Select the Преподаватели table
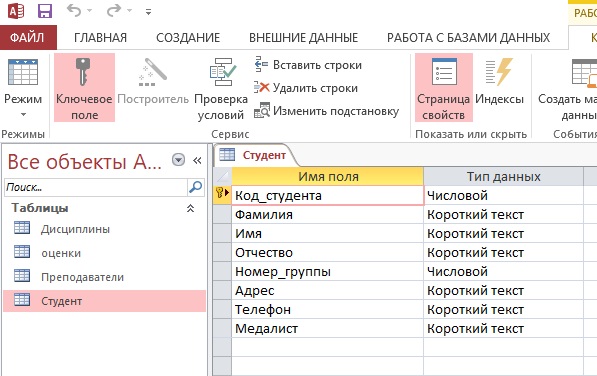The image size is (597, 376). click(104, 277)
